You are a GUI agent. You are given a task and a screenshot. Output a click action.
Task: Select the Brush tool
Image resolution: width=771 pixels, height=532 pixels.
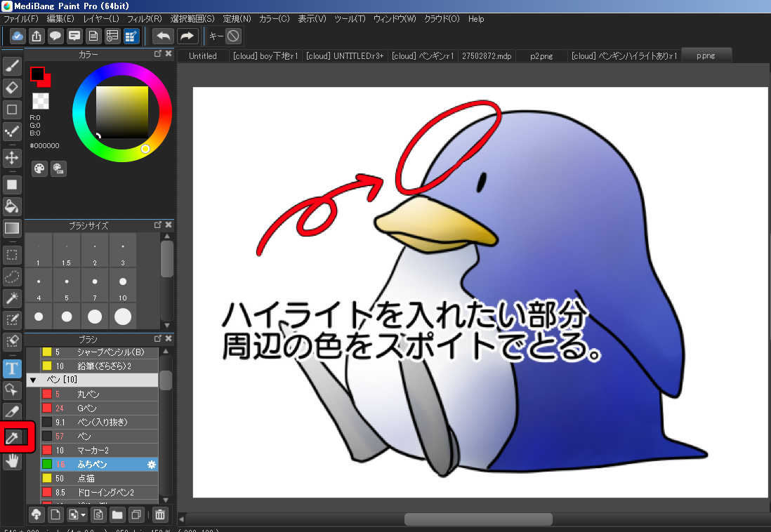12,66
